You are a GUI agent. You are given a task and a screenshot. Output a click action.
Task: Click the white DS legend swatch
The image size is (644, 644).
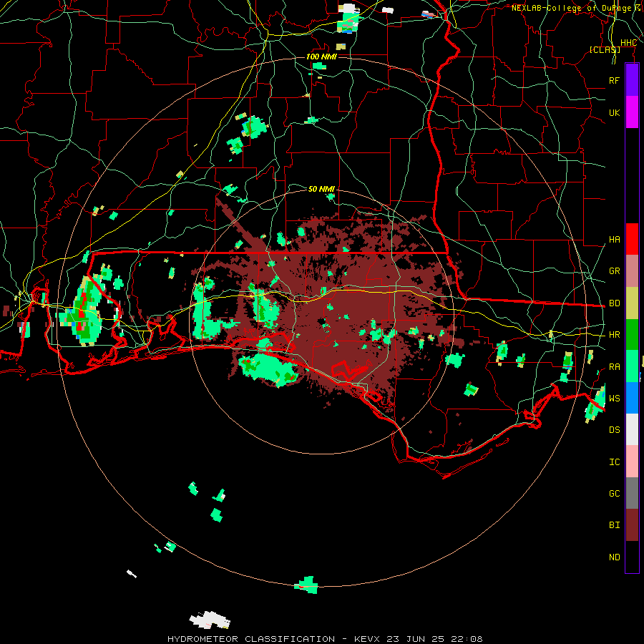(632, 429)
